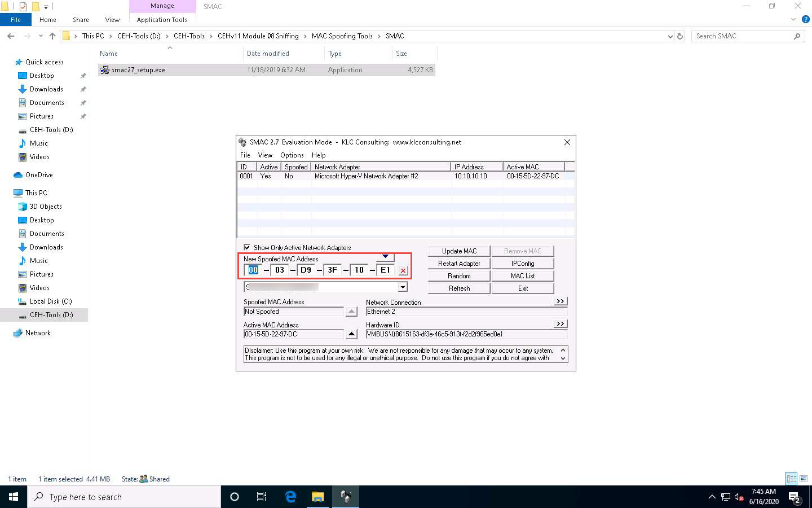Screen dimensions: 812x508
Task: Switch to Large icons view
Action: click(803, 479)
